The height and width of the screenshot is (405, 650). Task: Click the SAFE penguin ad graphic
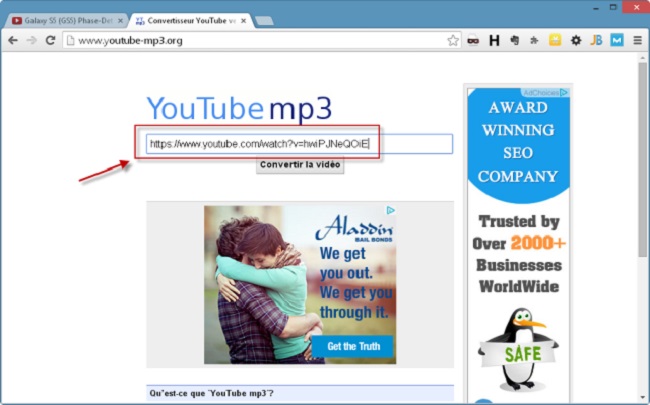coord(518,350)
